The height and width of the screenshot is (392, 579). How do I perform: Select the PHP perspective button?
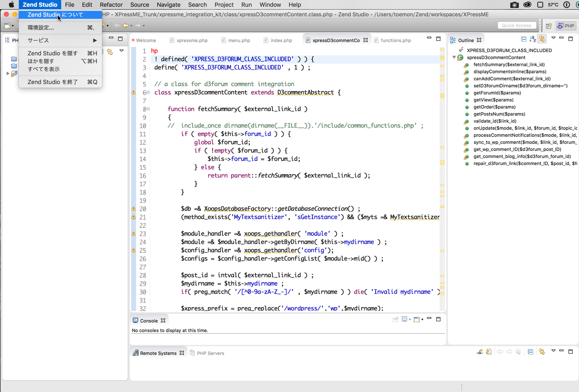[566, 26]
